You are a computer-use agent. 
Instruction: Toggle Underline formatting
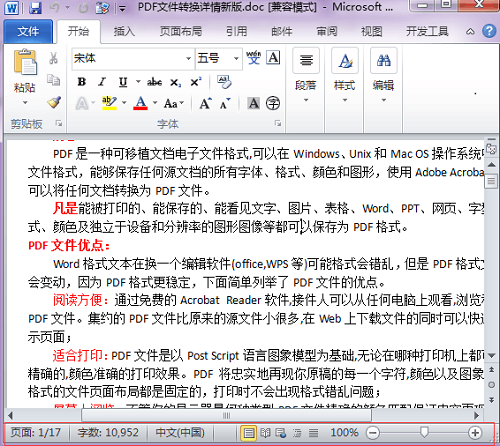(123, 82)
